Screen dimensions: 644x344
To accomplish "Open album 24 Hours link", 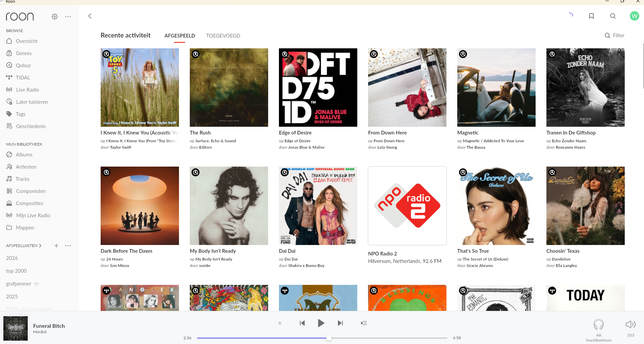I will tap(114, 259).
